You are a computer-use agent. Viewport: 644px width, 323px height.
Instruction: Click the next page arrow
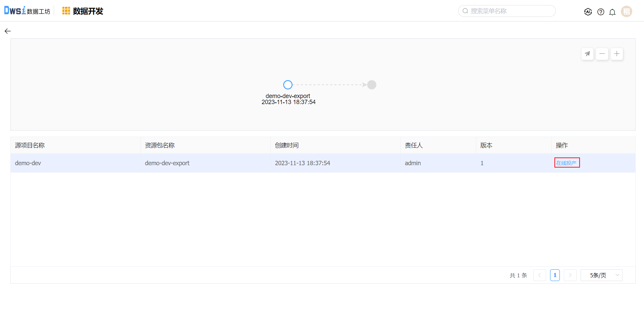(570, 275)
